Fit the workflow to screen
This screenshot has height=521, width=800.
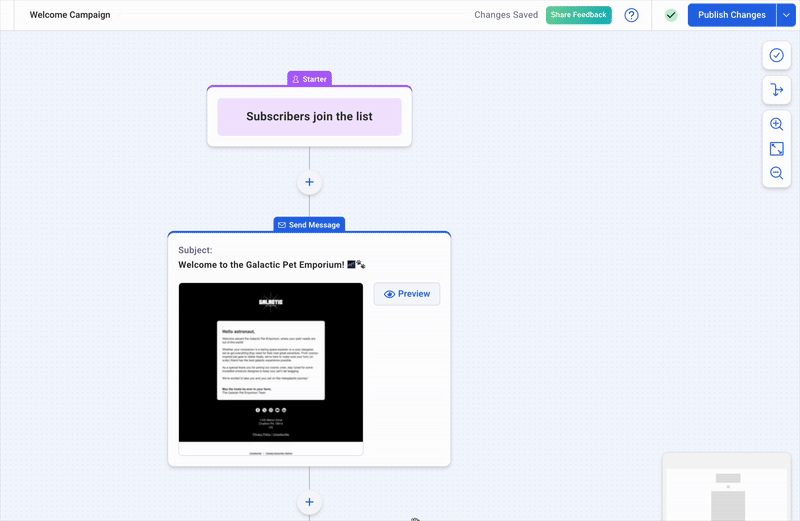pyautogui.click(x=776, y=149)
